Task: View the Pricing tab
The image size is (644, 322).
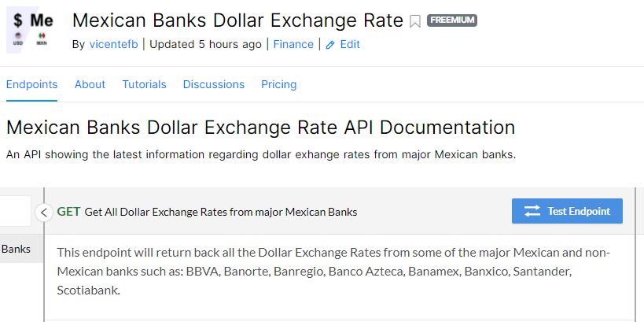Action: [279, 84]
